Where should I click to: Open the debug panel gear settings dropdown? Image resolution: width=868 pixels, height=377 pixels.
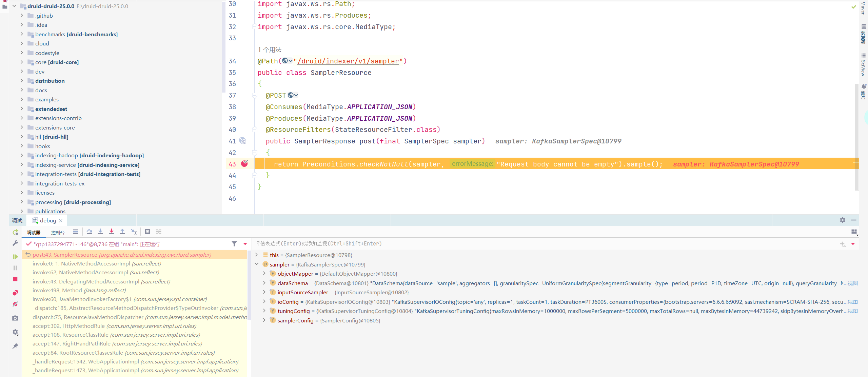(x=15, y=332)
